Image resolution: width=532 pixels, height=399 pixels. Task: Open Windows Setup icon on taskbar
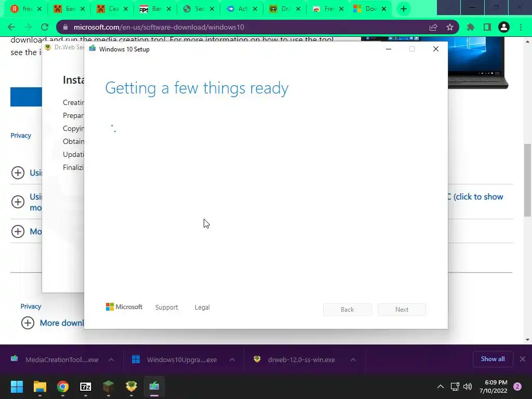(x=154, y=387)
